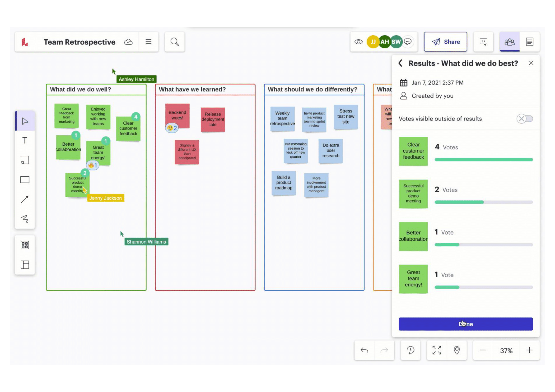The width and height of the screenshot is (555, 392).
Task: Open the grid/table view tool
Action: (25, 245)
